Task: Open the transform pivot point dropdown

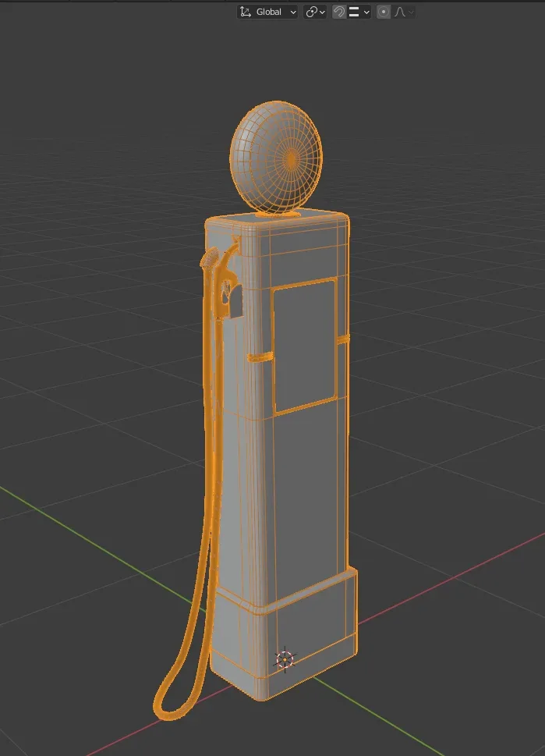Action: (315, 12)
